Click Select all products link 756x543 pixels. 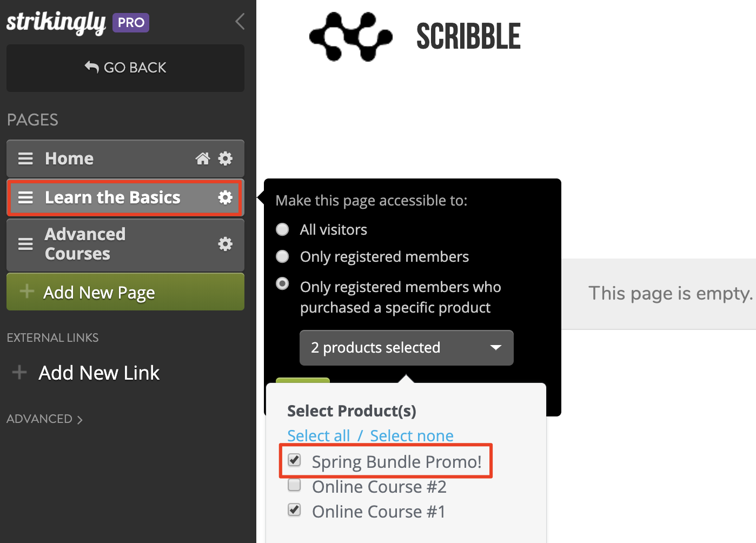pos(318,435)
